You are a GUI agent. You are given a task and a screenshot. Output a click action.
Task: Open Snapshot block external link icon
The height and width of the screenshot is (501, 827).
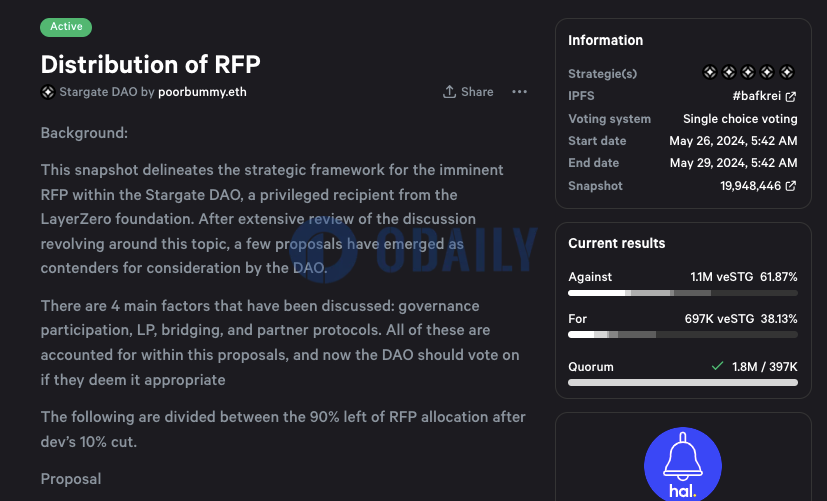[791, 186]
